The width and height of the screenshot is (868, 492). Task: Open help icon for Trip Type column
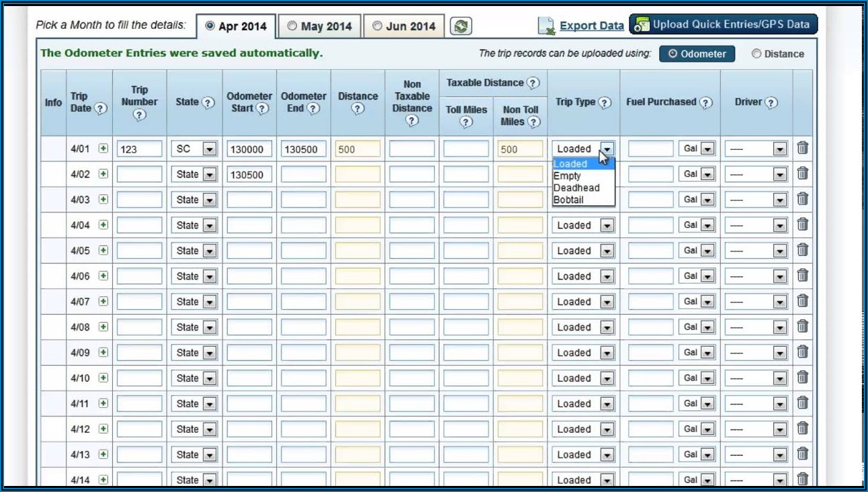coord(605,103)
